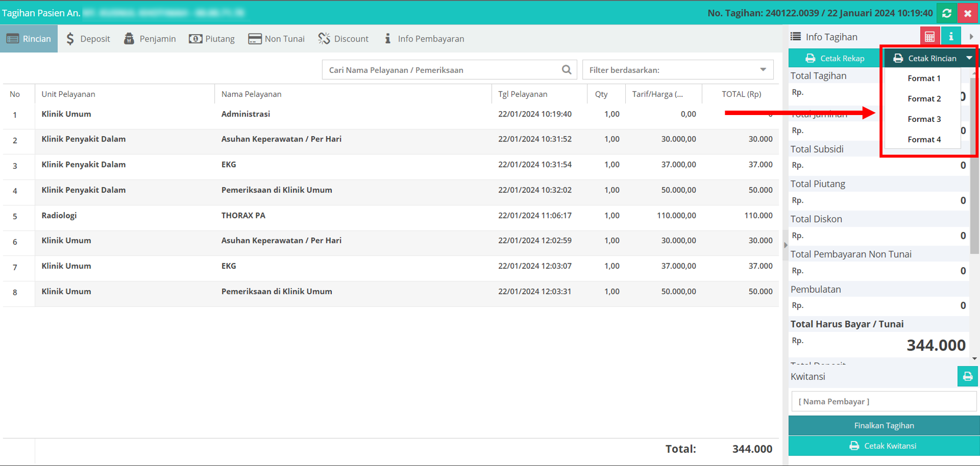Click the Pembulatan label
The width and height of the screenshot is (980, 466).
click(816, 289)
